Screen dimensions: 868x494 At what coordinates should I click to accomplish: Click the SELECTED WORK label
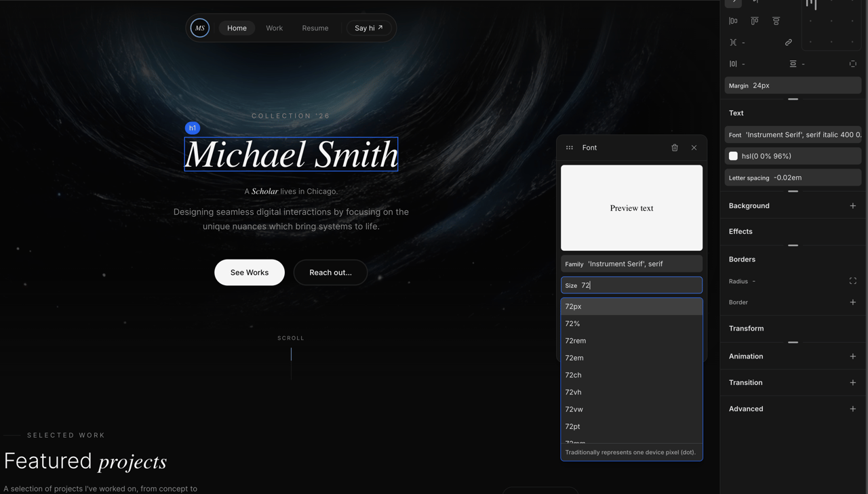coord(66,436)
